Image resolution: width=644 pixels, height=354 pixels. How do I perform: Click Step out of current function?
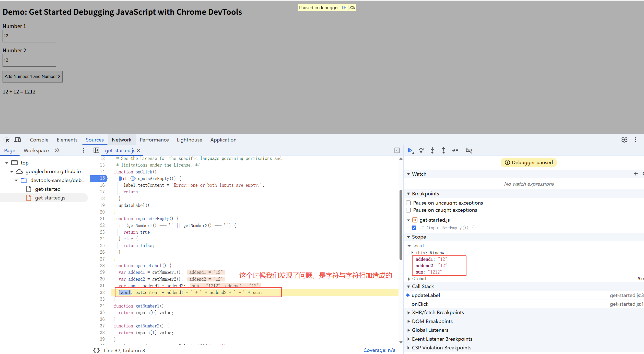pyautogui.click(x=443, y=150)
